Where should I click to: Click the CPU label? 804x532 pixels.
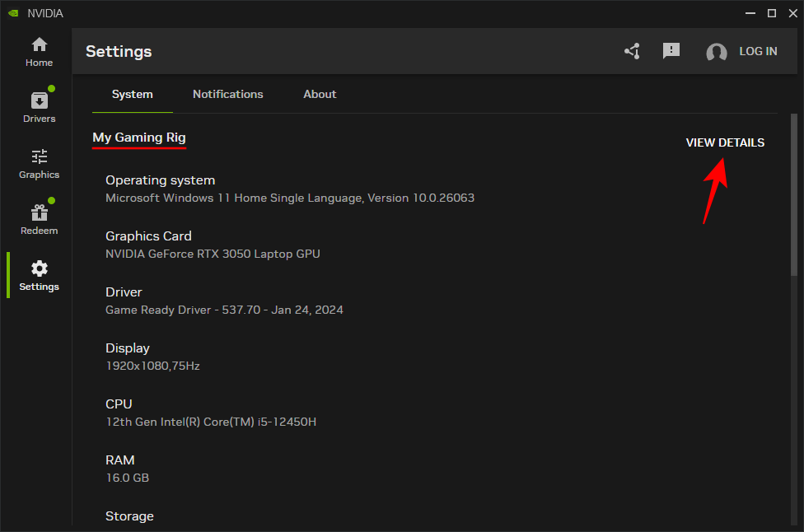[119, 404]
